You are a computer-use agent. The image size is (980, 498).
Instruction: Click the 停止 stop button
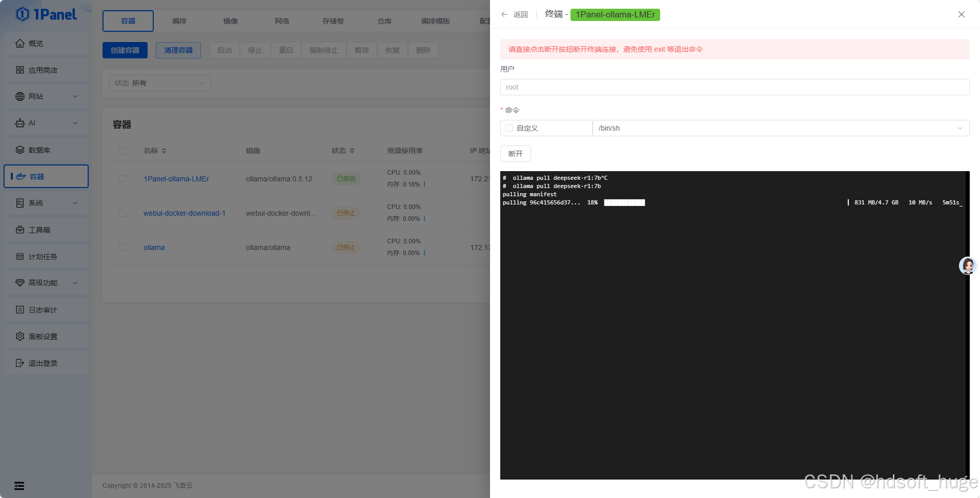point(255,50)
